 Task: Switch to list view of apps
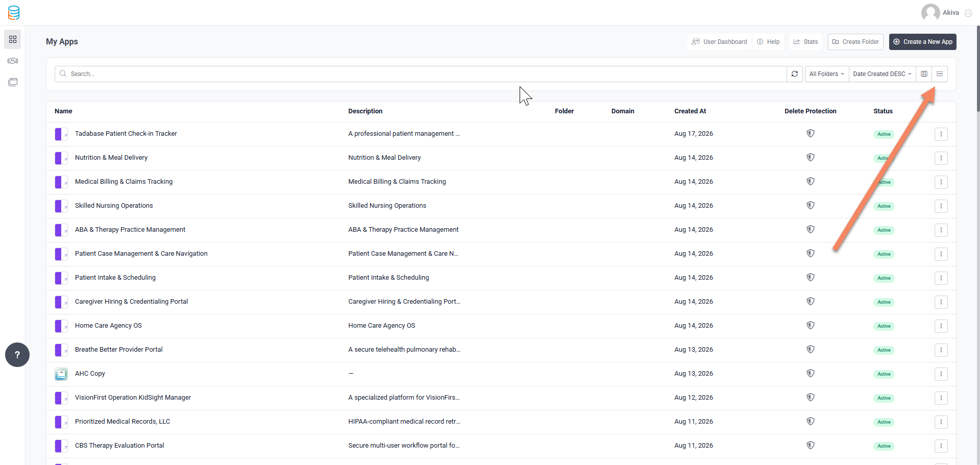pyautogui.click(x=940, y=74)
